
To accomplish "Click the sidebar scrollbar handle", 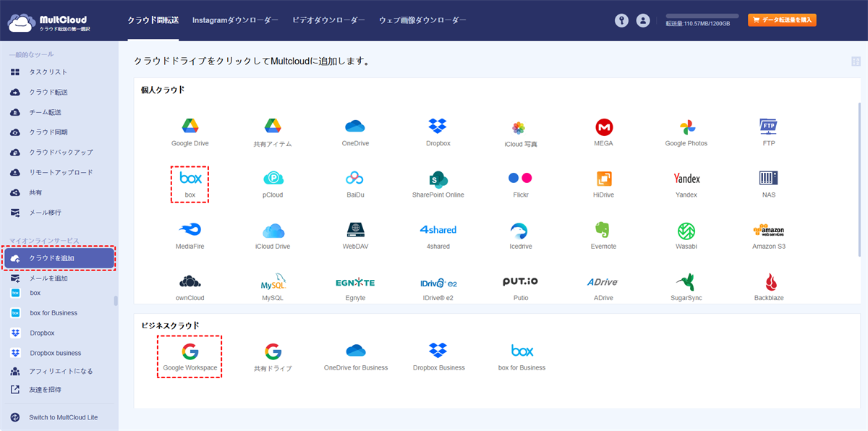I will (116, 301).
